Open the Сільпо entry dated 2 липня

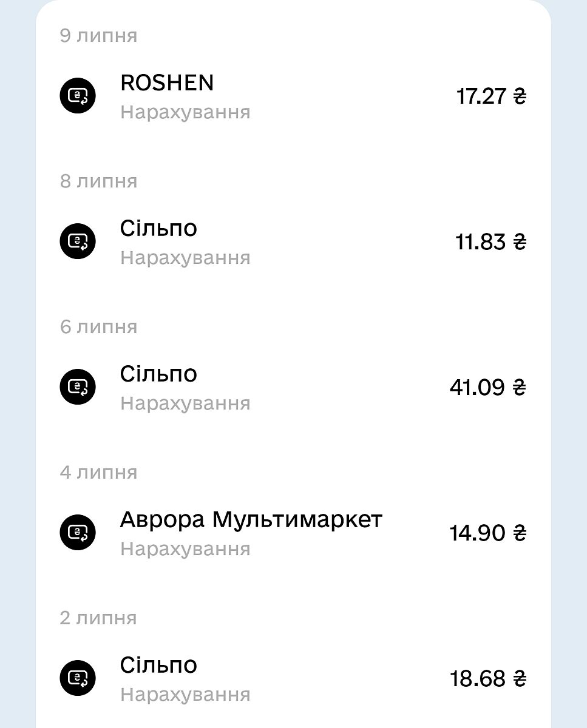tap(158, 666)
